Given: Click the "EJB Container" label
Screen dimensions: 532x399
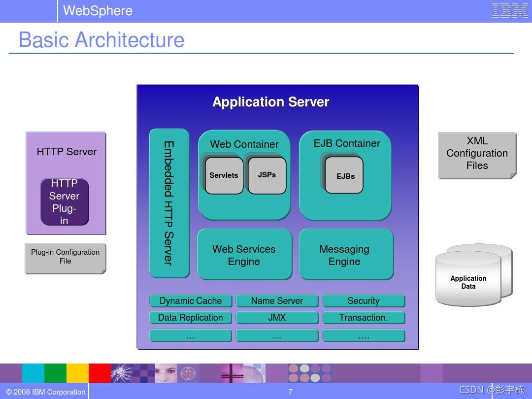Looking at the screenshot, I should (x=347, y=143).
